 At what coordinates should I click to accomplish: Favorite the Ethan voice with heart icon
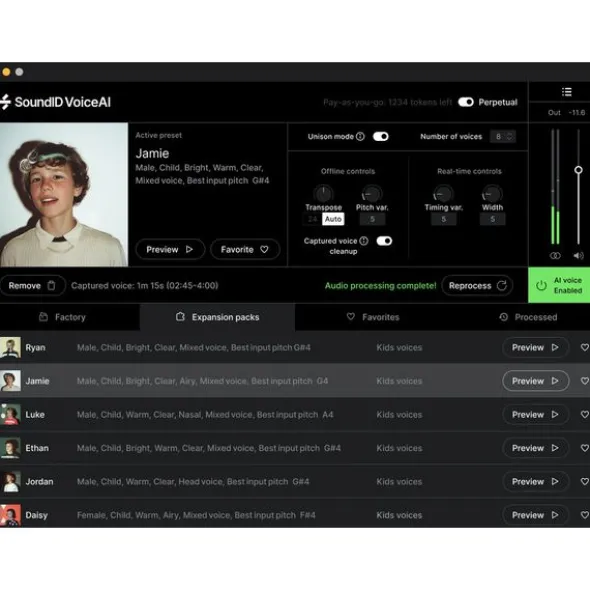(584, 448)
